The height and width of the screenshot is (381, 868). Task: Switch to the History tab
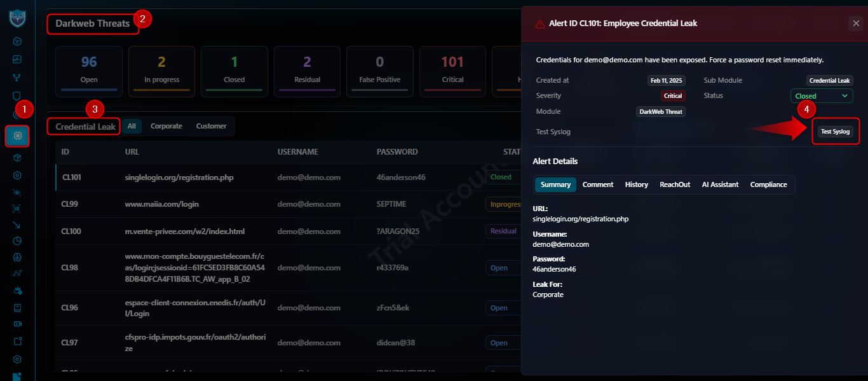pyautogui.click(x=637, y=184)
